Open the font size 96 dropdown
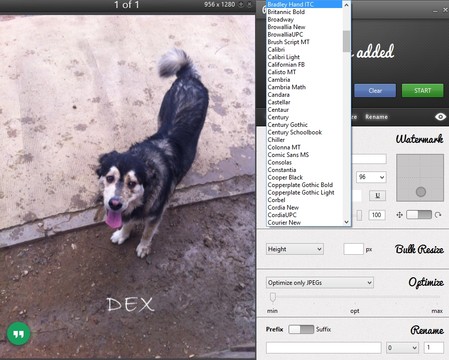Screen dimensions: 449x360 [371, 177]
